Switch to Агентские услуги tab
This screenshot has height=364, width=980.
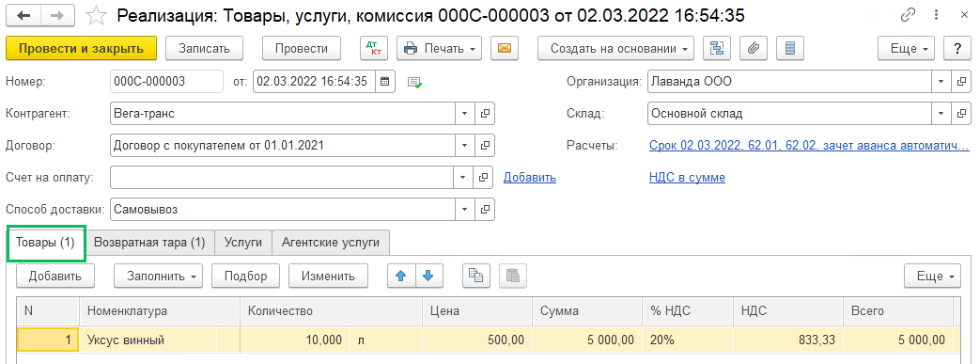tap(331, 243)
